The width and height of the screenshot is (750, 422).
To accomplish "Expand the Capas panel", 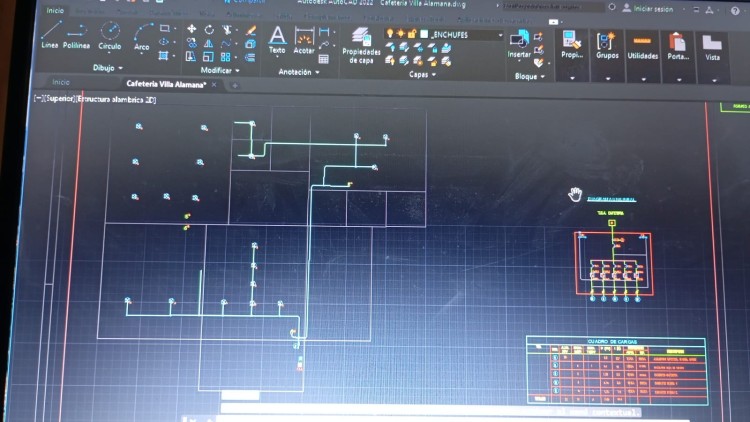I will [x=422, y=74].
